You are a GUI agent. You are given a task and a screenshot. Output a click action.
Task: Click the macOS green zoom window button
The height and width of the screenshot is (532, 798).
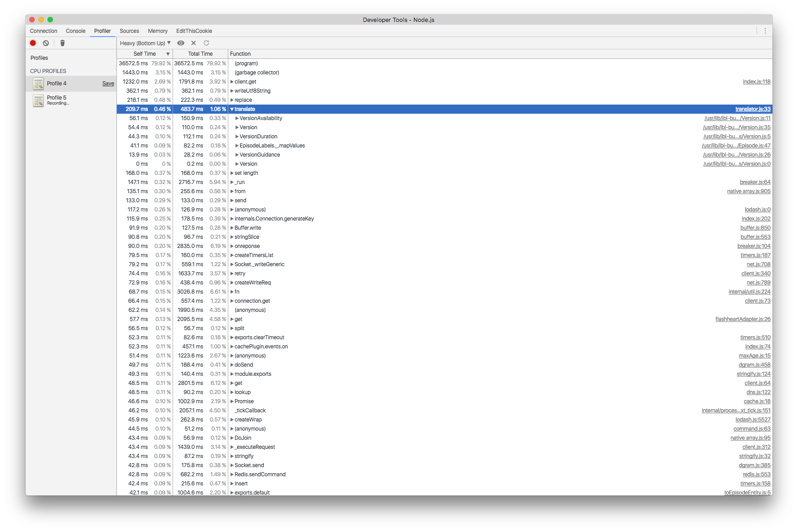pos(50,20)
